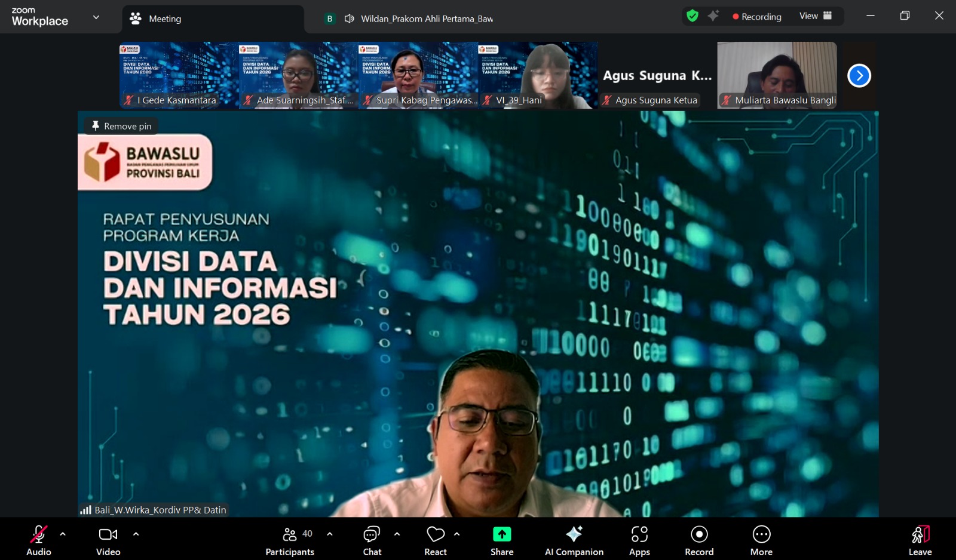The width and height of the screenshot is (956, 560).
Task: Click the signal strength bars icon
Action: tap(85, 510)
